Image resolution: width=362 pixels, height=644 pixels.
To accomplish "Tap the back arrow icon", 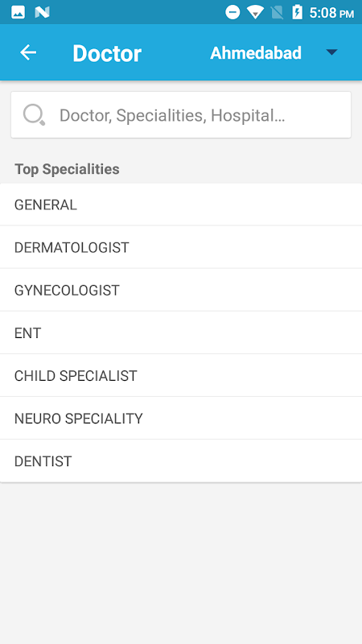I will (x=28, y=52).
